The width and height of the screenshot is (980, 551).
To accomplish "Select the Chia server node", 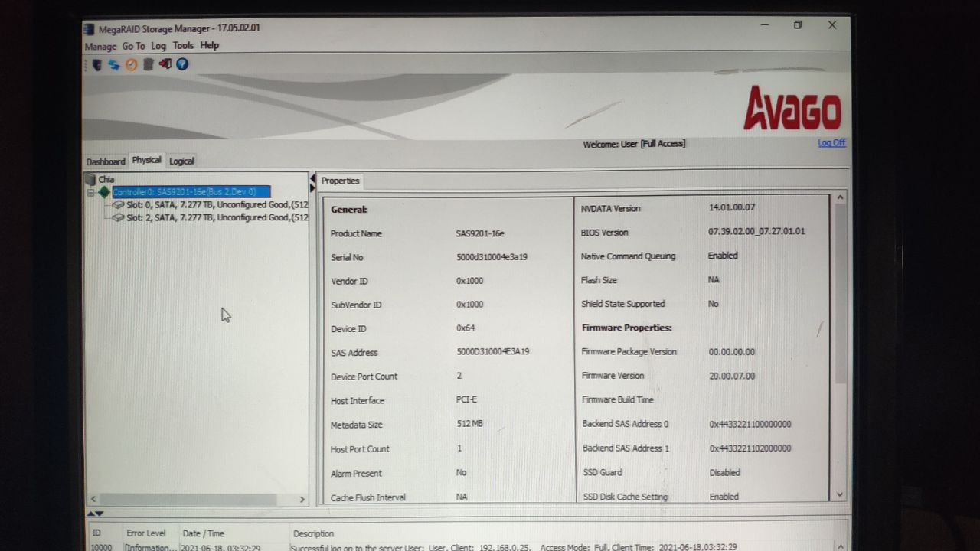I will point(106,179).
